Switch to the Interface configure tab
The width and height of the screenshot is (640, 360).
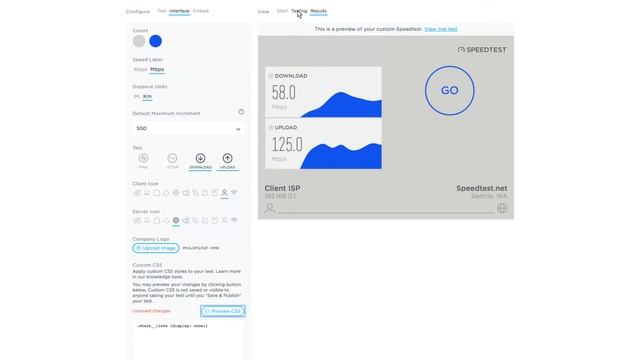[x=180, y=11]
